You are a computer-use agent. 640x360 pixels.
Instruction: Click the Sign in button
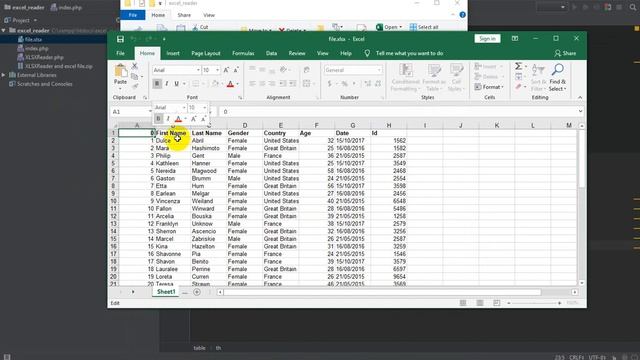coord(487,39)
